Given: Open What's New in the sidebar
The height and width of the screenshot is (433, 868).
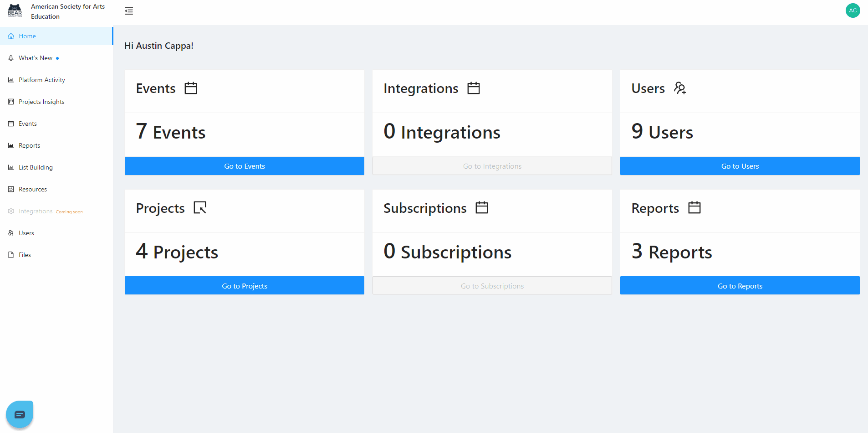Looking at the screenshot, I should (x=56, y=58).
